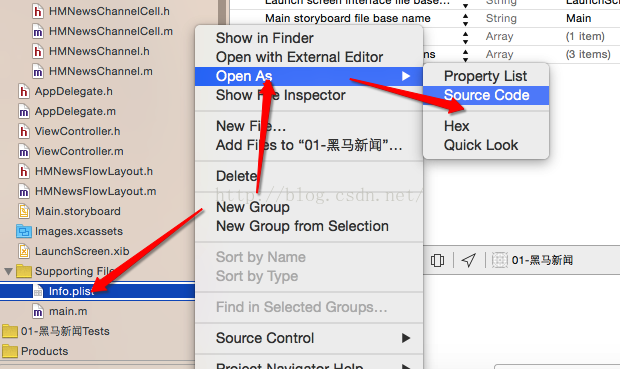
Task: Click the main.m file icon
Action: (38, 312)
